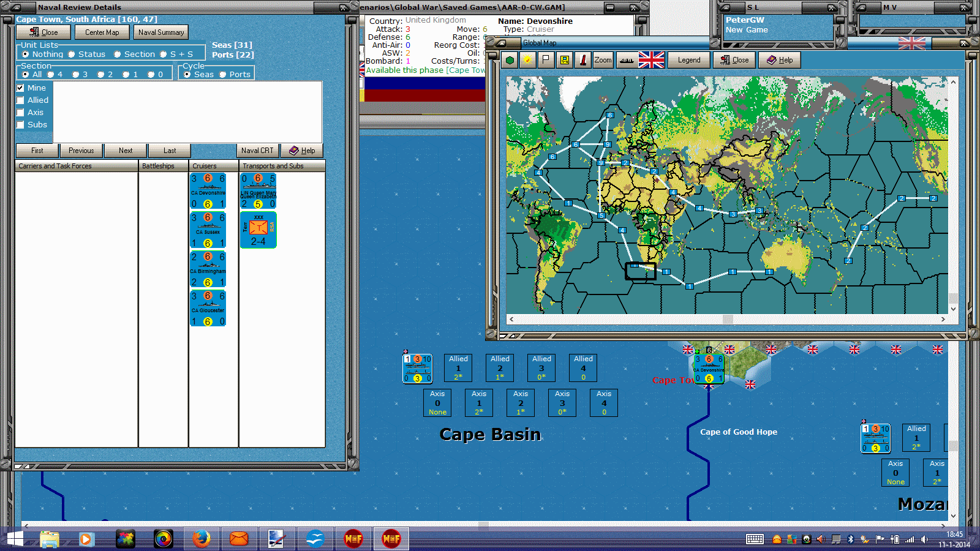Screen dimensions: 980x551
Task: Click the red metronome-like icon in map toolbar
Action: 583,60
